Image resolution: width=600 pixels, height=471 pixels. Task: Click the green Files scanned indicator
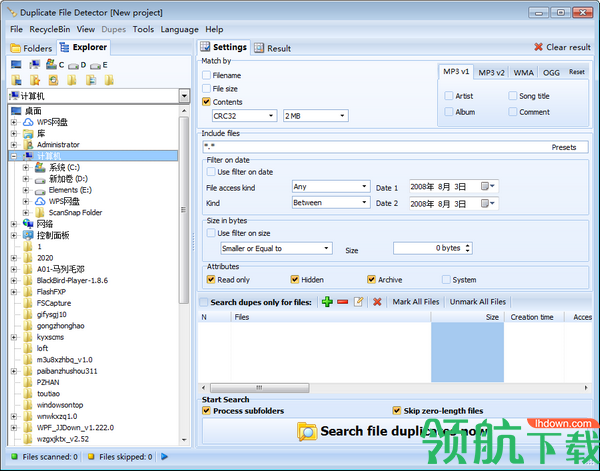point(15,456)
